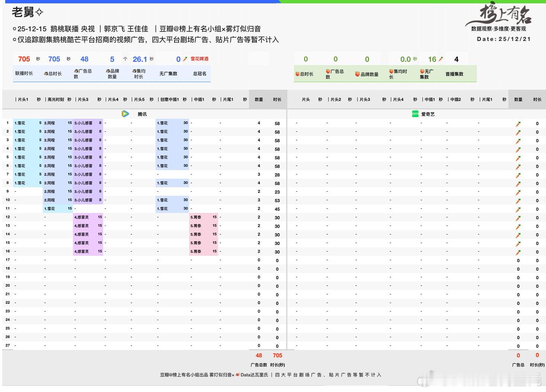Image resolution: width=546 pixels, height=392 pixels.
Task: Click the 5.胃泰 cell in row 14
Action: point(204,234)
